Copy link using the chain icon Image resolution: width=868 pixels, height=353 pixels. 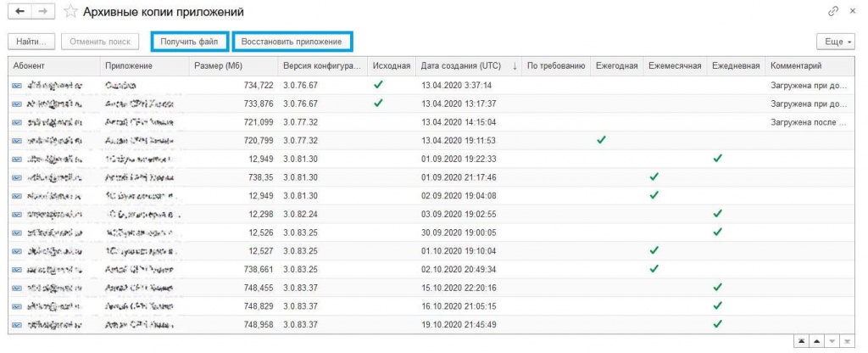(833, 12)
